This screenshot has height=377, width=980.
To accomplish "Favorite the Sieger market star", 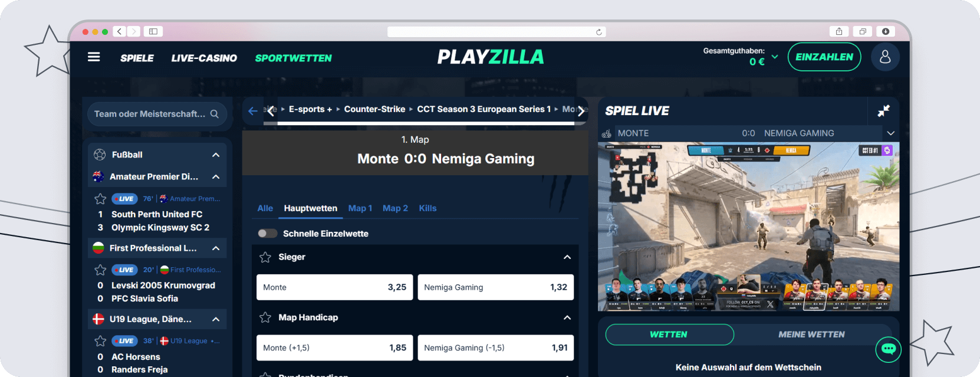I will [265, 257].
